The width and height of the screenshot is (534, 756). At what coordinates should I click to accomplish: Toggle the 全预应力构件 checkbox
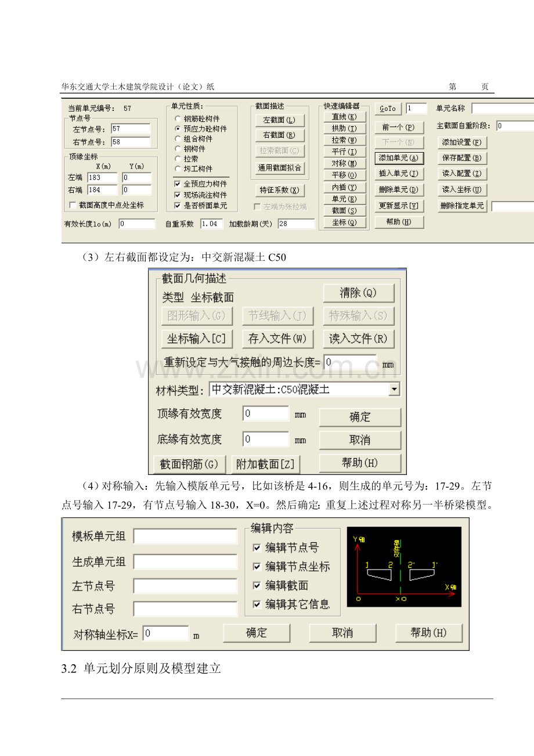coord(178,183)
